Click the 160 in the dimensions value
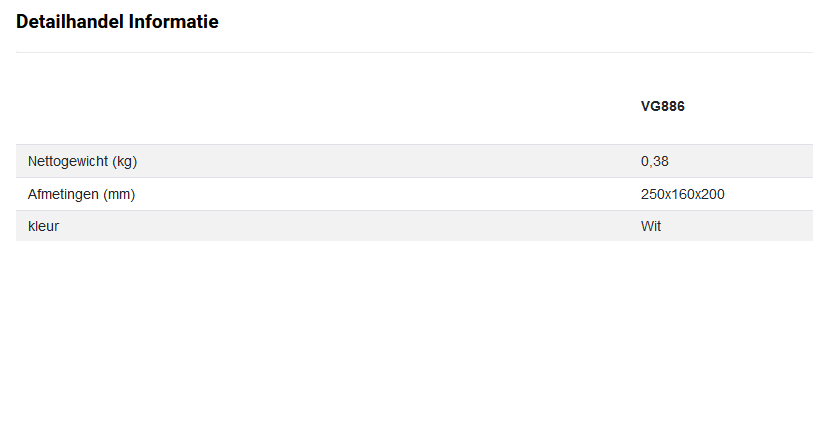This screenshot has height=426, width=813. click(683, 194)
